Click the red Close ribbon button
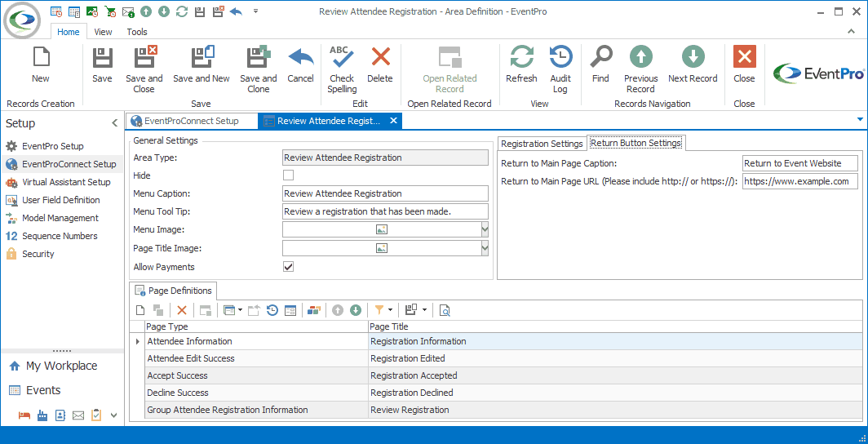Image resolution: width=868 pixels, height=444 pixels. 745,58
